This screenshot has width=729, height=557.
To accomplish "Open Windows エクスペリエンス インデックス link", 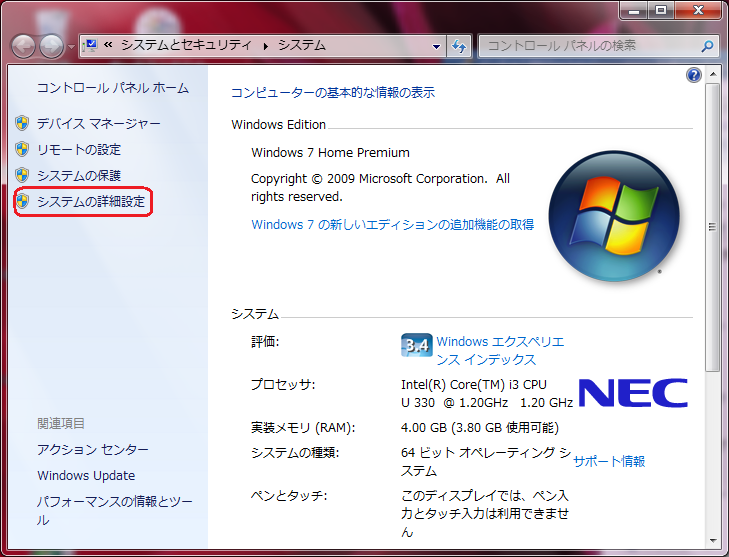I will [x=500, y=351].
